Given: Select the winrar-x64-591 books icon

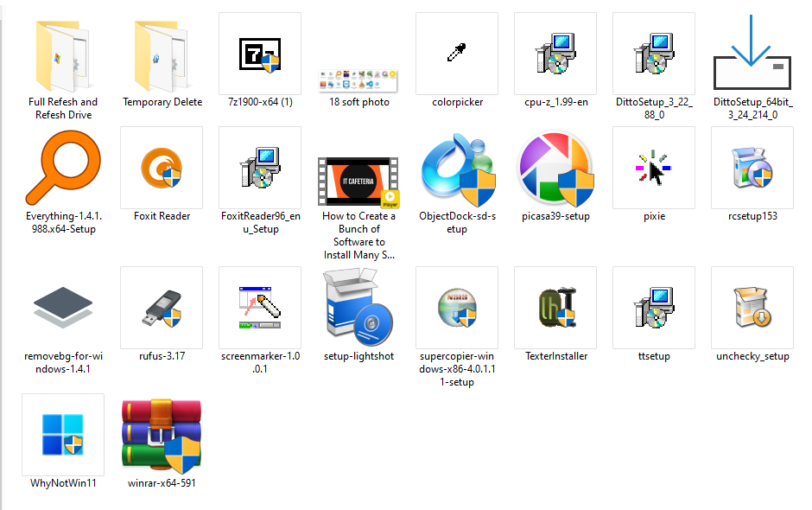Looking at the screenshot, I should click(x=162, y=437).
